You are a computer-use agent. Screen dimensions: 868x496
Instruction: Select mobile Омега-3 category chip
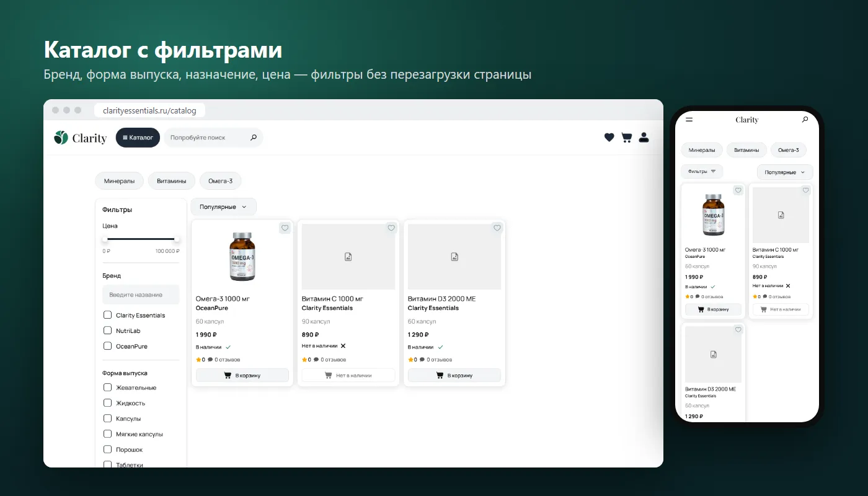[788, 150]
